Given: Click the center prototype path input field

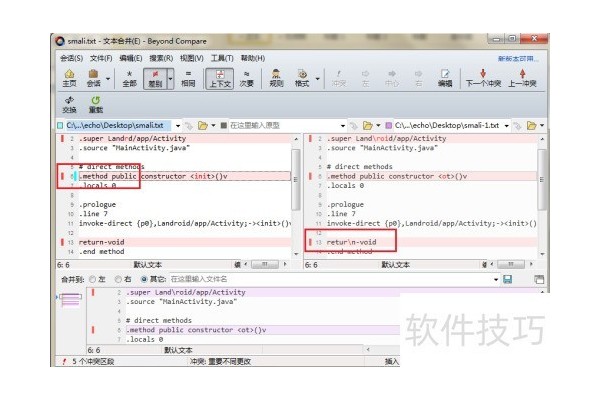Looking at the screenshot, I should pyautogui.click(x=284, y=126).
